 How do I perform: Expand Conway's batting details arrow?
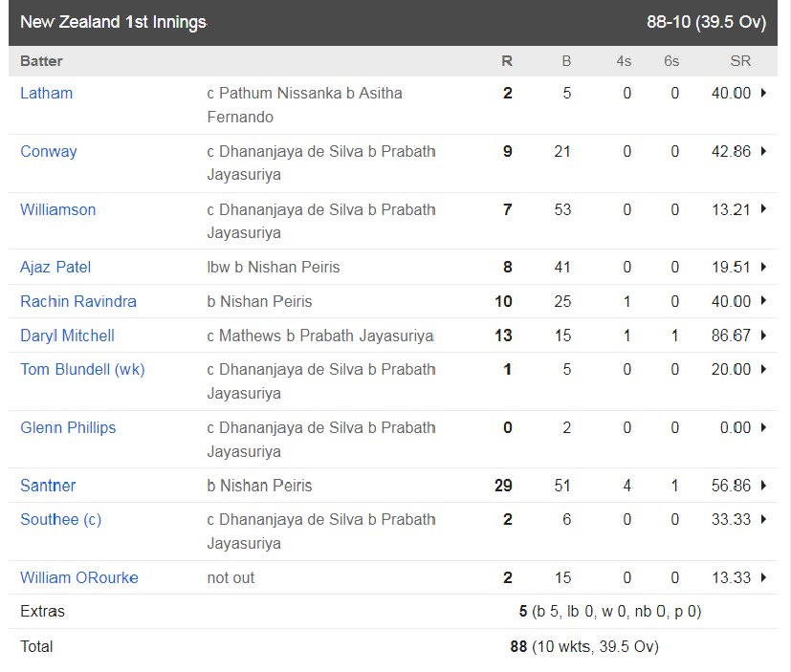pyautogui.click(x=763, y=151)
